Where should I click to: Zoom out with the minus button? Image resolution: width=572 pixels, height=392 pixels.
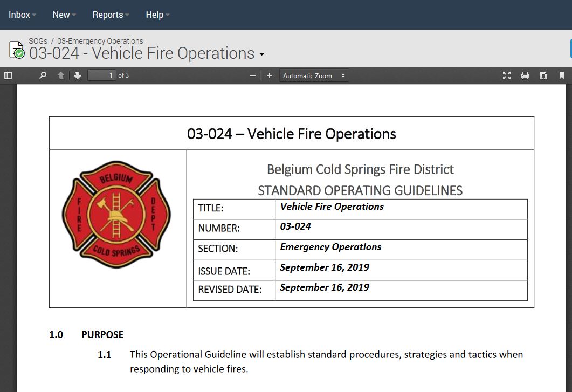pos(252,75)
